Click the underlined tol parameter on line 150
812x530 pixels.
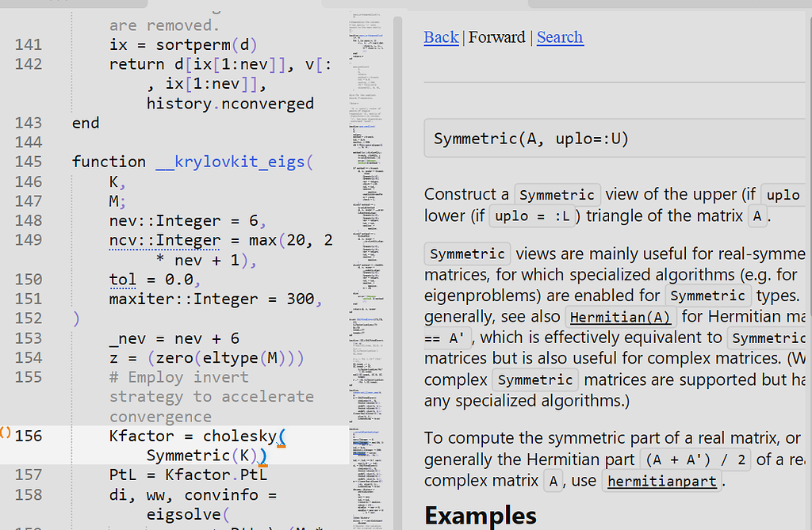tap(123, 279)
